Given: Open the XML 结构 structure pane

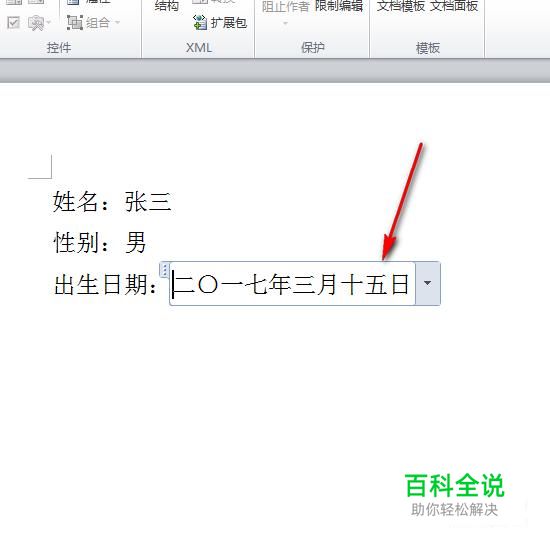Looking at the screenshot, I should (167, 6).
